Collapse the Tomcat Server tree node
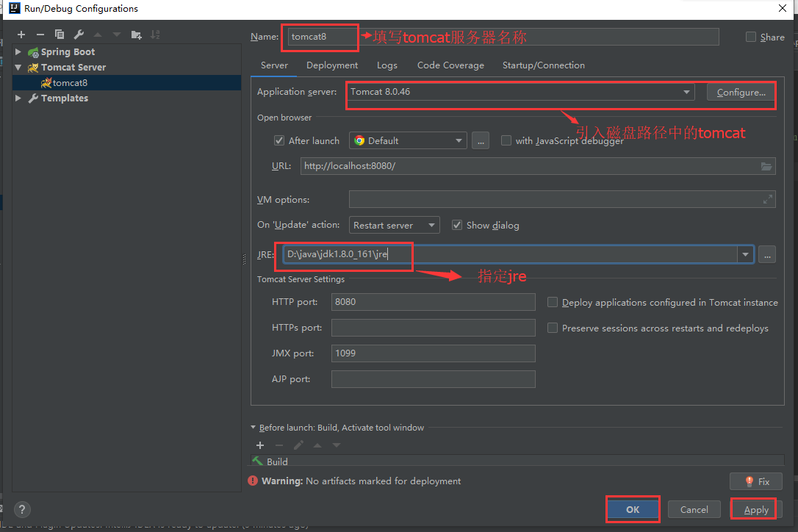 point(18,67)
